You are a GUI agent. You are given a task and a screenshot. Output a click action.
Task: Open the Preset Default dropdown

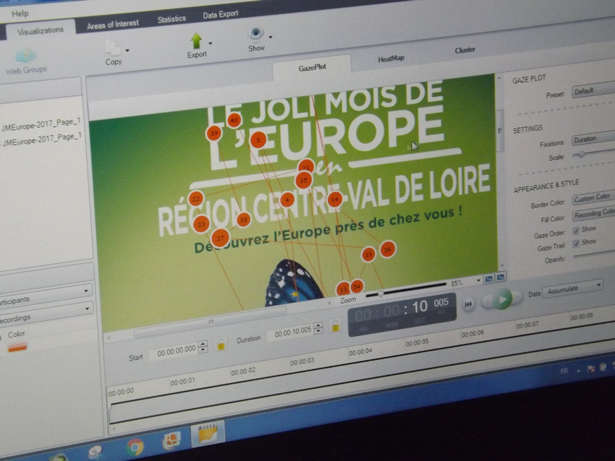(x=593, y=91)
